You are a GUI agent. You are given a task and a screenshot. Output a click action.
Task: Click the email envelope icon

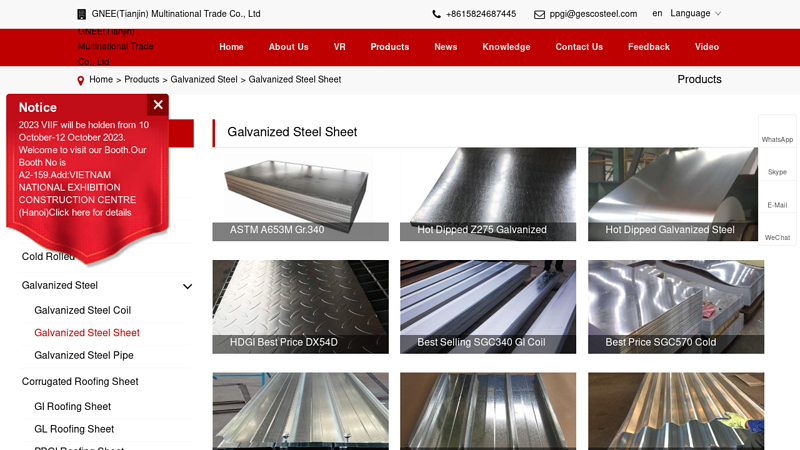point(539,14)
